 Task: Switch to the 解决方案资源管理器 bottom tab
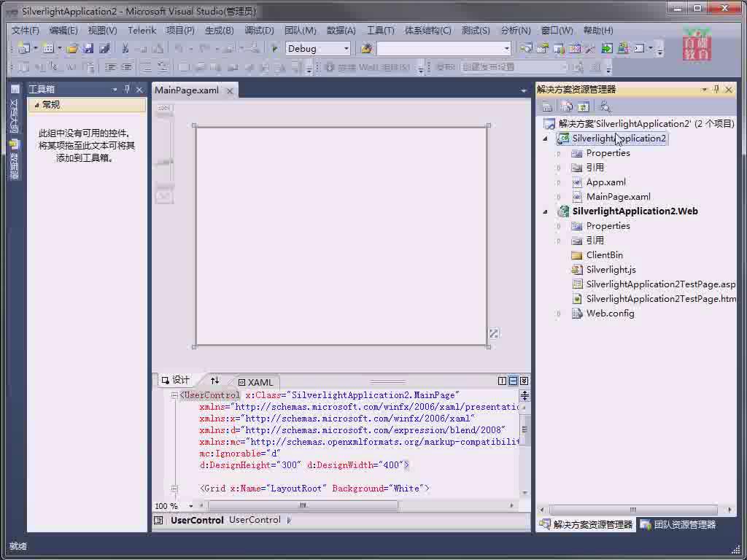[587, 525]
